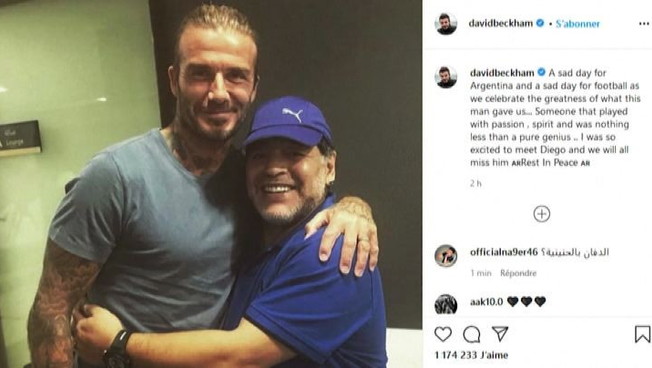View the 1 174 233 J'aime likes list

[471, 355]
